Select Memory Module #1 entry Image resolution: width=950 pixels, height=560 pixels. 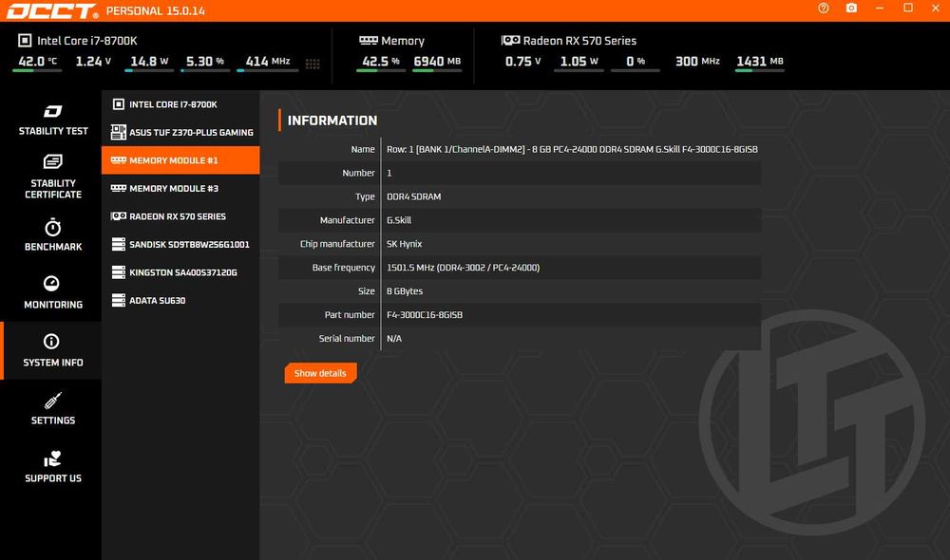tap(180, 160)
